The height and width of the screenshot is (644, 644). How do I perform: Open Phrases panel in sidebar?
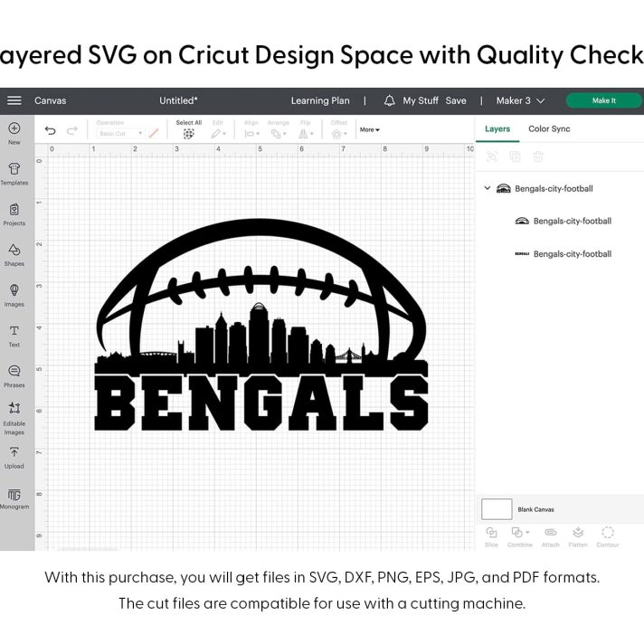pyautogui.click(x=14, y=376)
